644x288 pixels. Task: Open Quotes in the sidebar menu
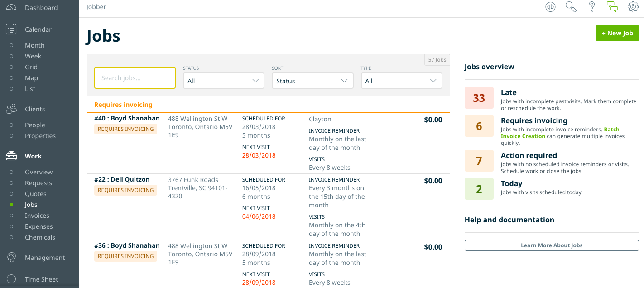click(x=35, y=194)
